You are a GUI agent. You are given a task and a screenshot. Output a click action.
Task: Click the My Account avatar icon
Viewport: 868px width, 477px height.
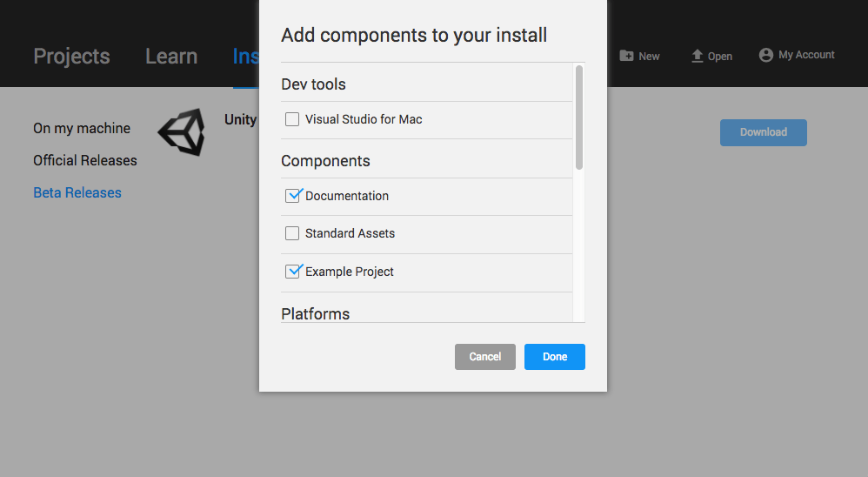[x=765, y=55]
